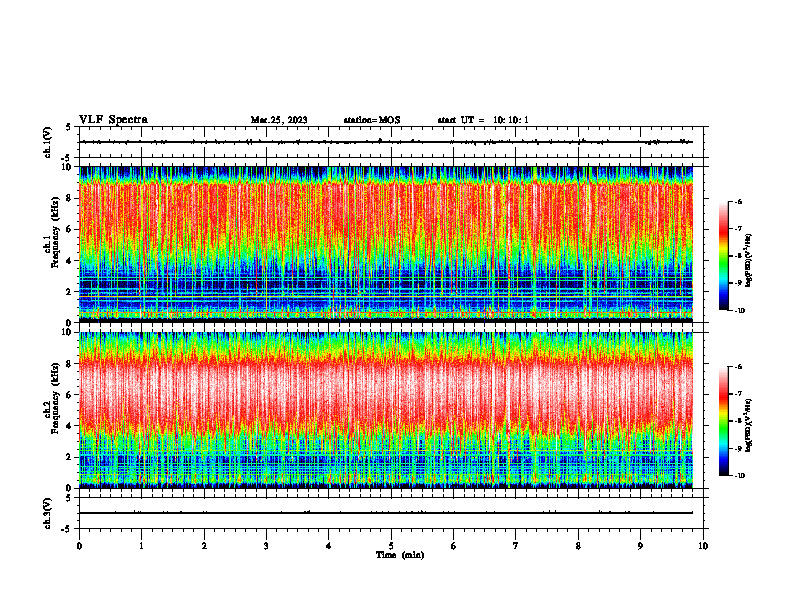Viewport: 792px width, 612px height.
Task: Click the time axis tick label "7"
Action: [516, 546]
